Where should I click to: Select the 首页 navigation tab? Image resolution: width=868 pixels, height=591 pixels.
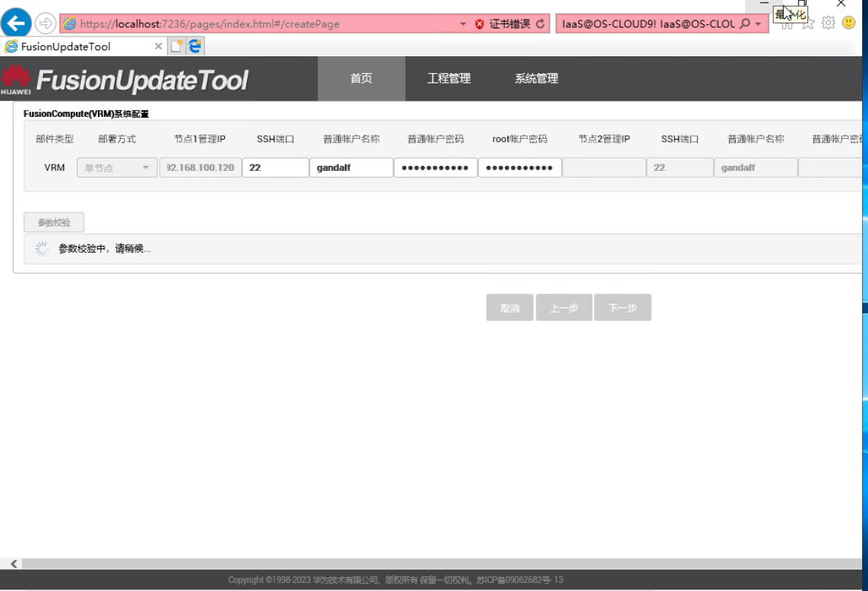(362, 79)
